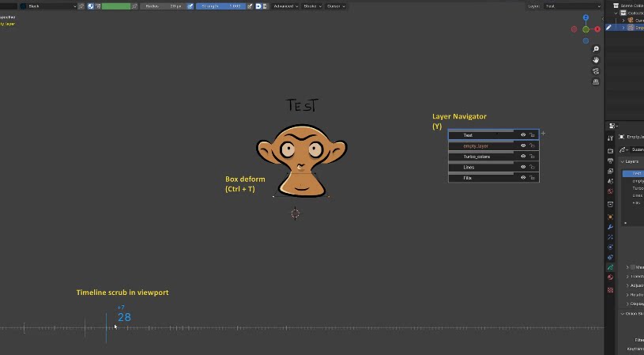Toggle lock on Fills layer
This screenshot has height=355, width=644.
click(x=533, y=177)
